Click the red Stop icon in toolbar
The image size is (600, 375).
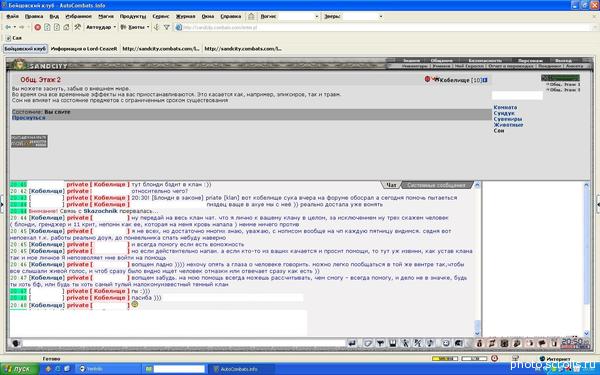point(38,27)
